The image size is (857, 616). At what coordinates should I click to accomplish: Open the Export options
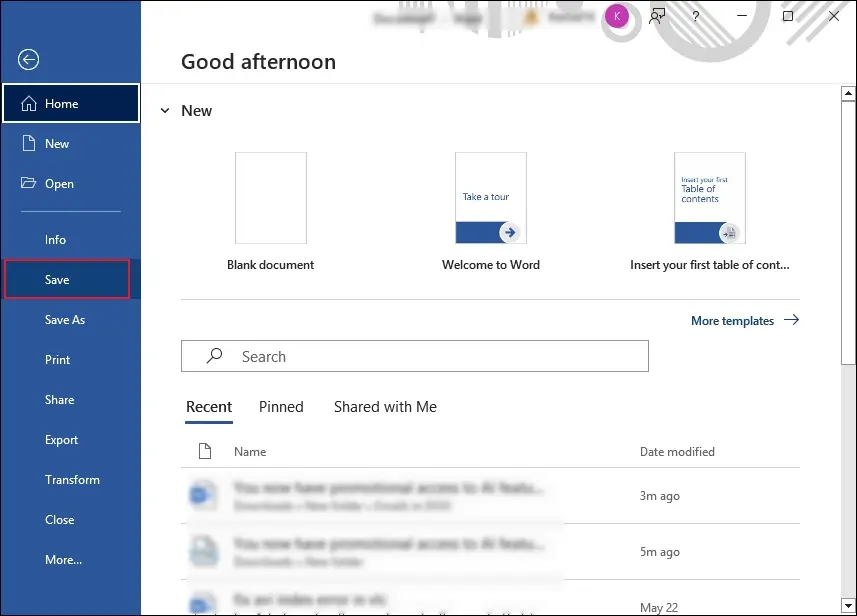[x=71, y=439]
